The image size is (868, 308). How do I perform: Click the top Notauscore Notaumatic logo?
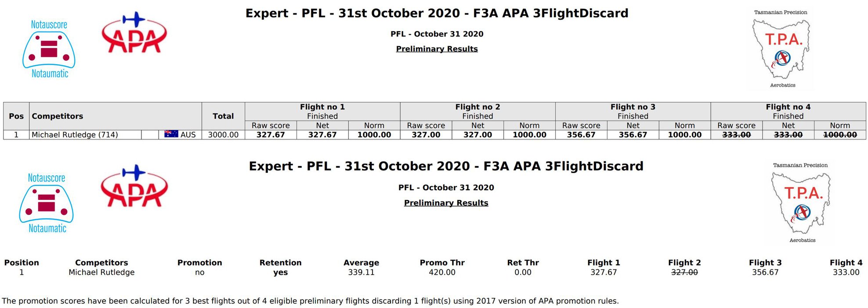pyautogui.click(x=49, y=49)
